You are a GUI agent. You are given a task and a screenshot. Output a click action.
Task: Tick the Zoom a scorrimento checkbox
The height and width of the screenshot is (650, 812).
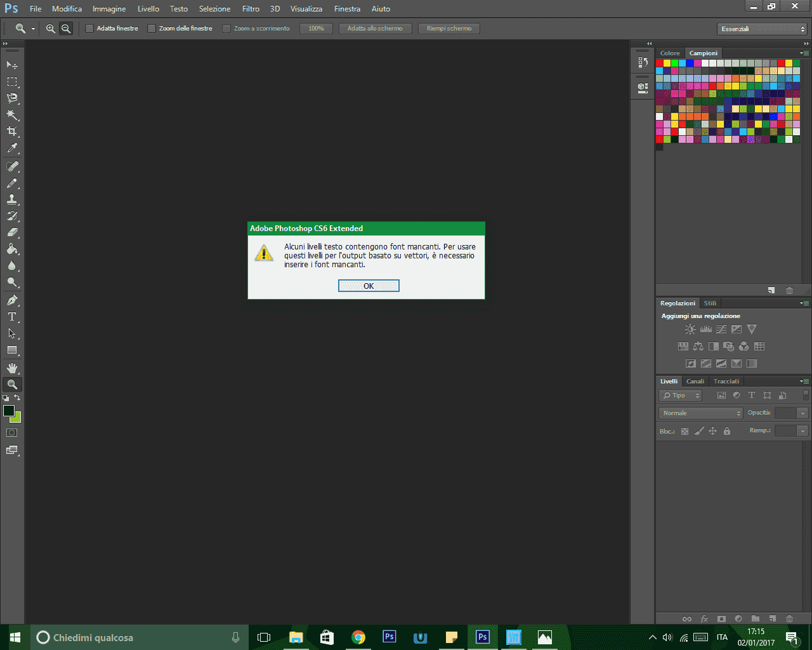coord(226,29)
